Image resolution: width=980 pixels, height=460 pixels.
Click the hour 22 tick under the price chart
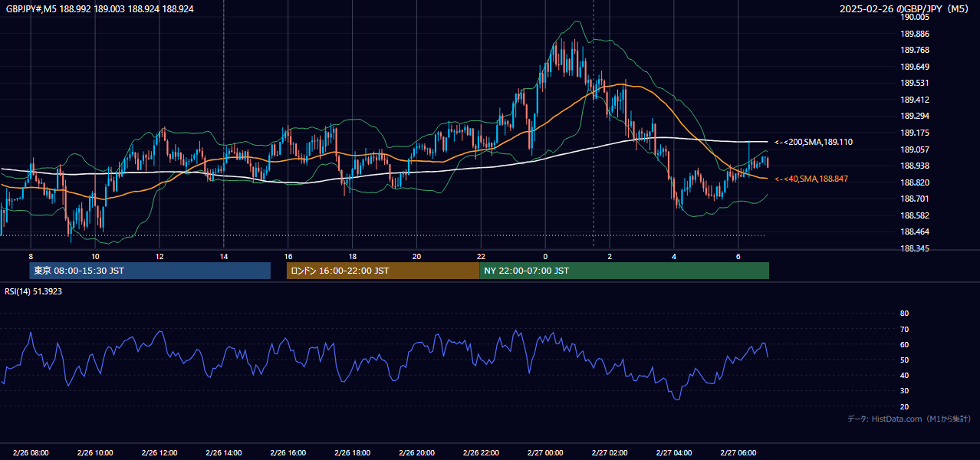click(481, 256)
